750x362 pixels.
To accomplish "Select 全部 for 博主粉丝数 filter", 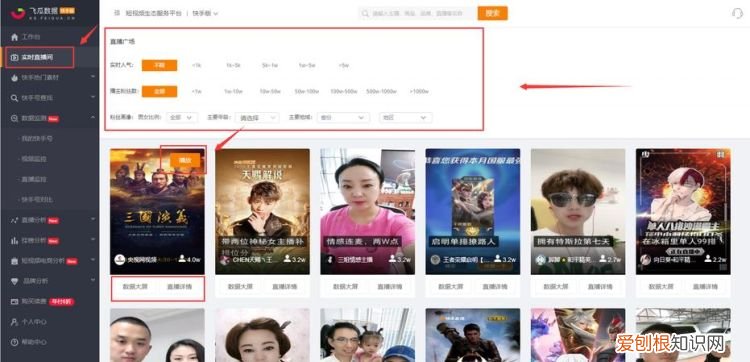I will (159, 91).
